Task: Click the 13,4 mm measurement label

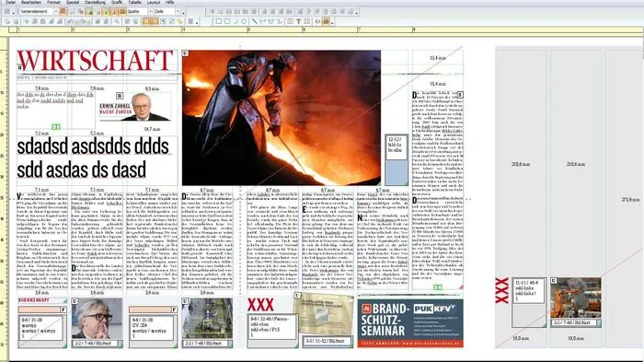Action: pyautogui.click(x=438, y=58)
